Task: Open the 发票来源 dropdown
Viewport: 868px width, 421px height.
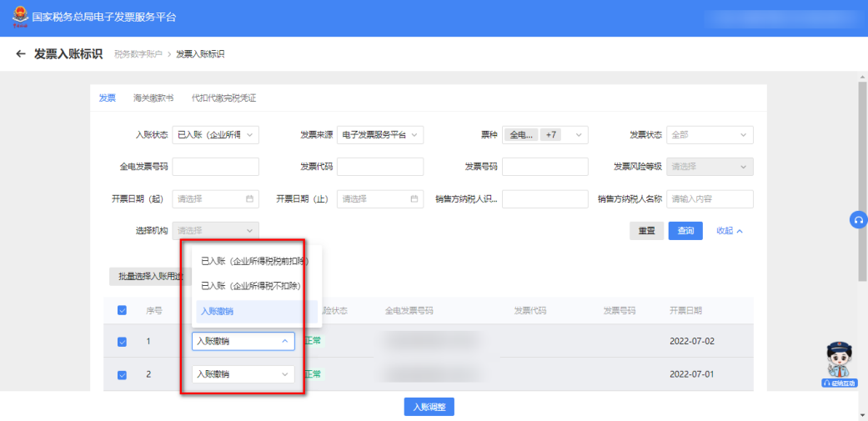Action: click(380, 134)
